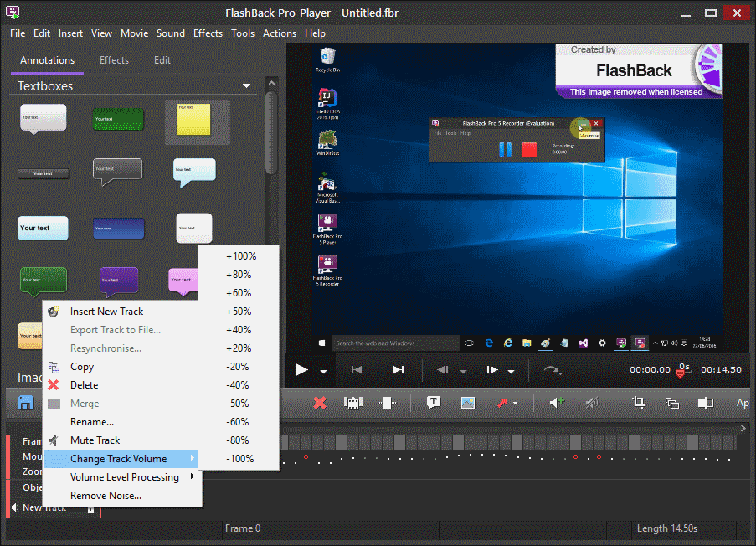Select -100% track volume
Image resolution: width=756 pixels, height=546 pixels.
tap(239, 459)
